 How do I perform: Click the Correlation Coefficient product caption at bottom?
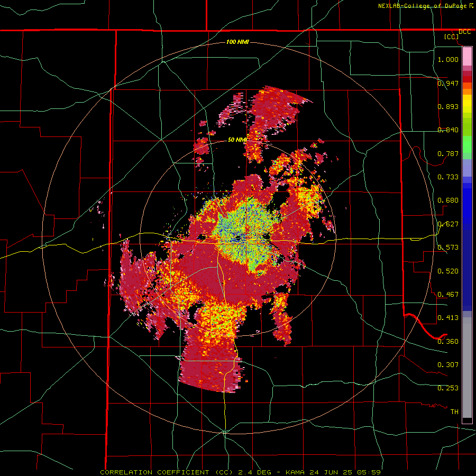click(240, 472)
